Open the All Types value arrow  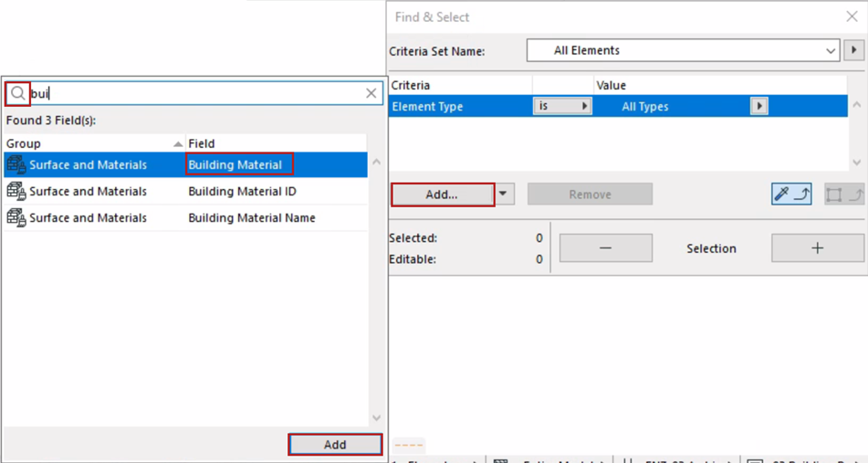759,106
